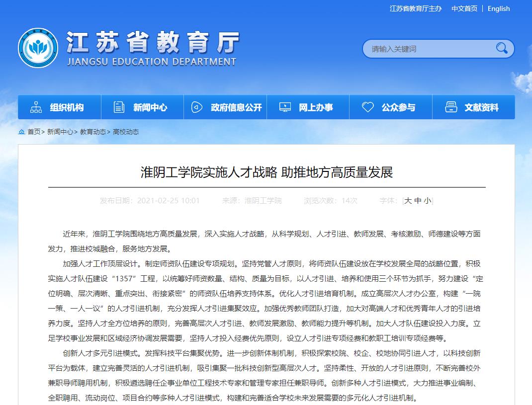
Task: Open the 公众参与 menu item
Action: point(398,107)
